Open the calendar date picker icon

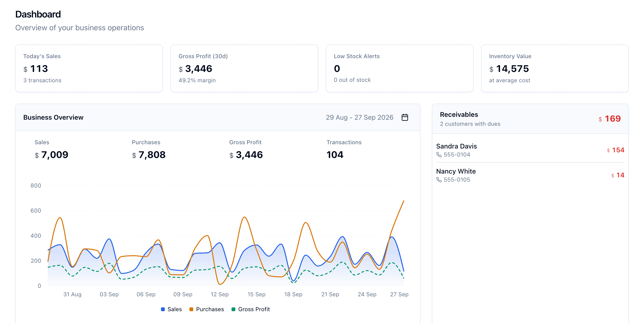pyautogui.click(x=404, y=117)
